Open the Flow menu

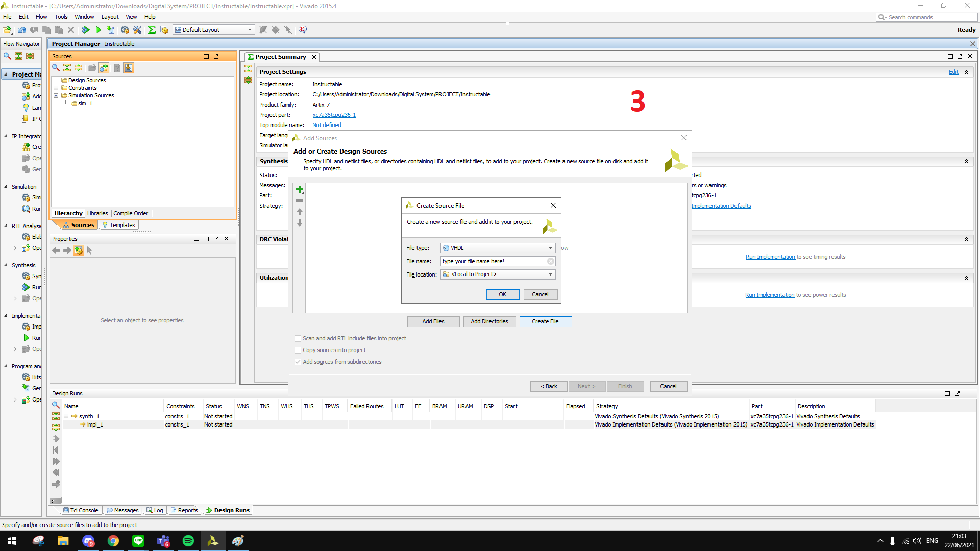click(x=41, y=17)
